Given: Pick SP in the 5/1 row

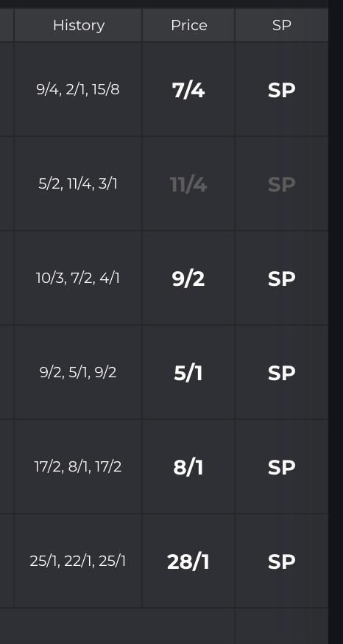Looking at the screenshot, I should 282,373.
